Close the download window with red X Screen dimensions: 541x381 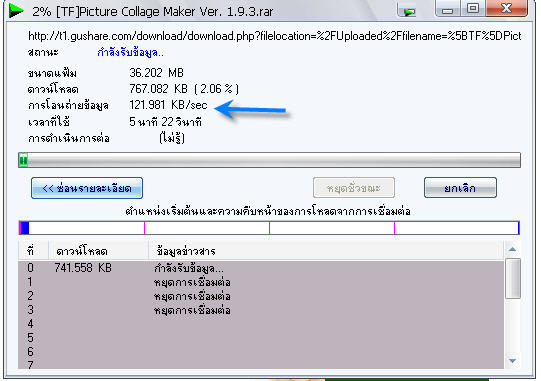pos(506,9)
